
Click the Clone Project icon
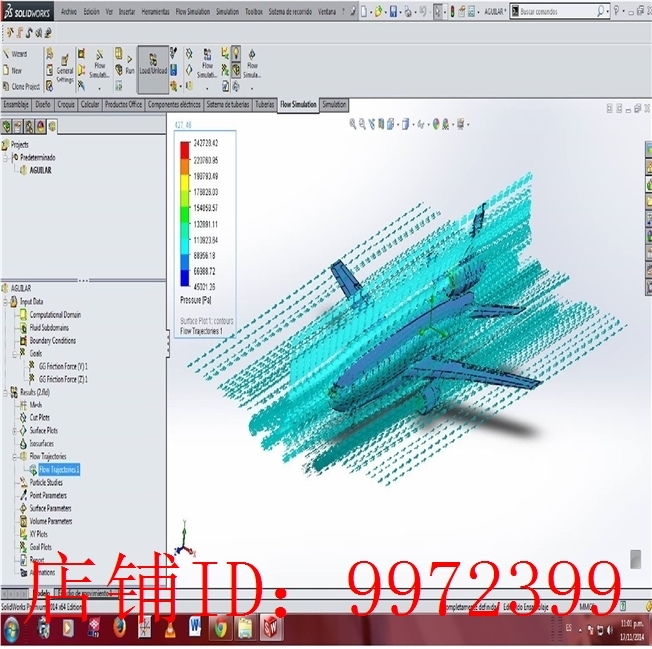click(6, 86)
